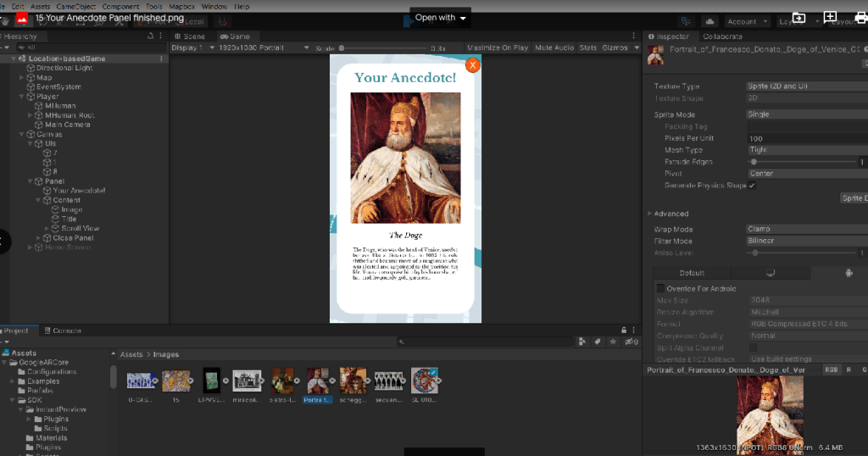This screenshot has width=868, height=456.
Task: Open the Mapbox menu
Action: [x=181, y=7]
